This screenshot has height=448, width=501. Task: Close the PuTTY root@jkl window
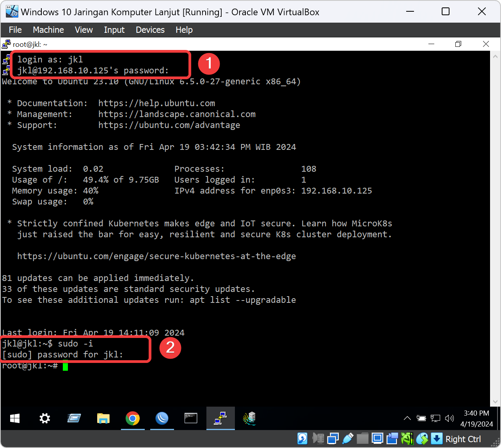pyautogui.click(x=486, y=44)
